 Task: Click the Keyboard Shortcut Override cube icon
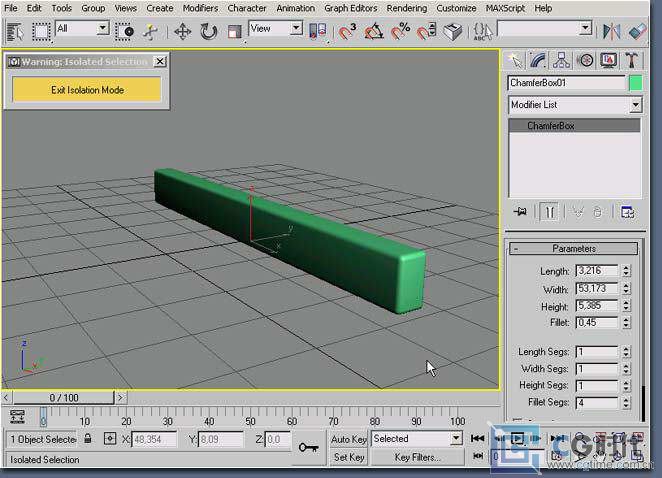[x=453, y=32]
